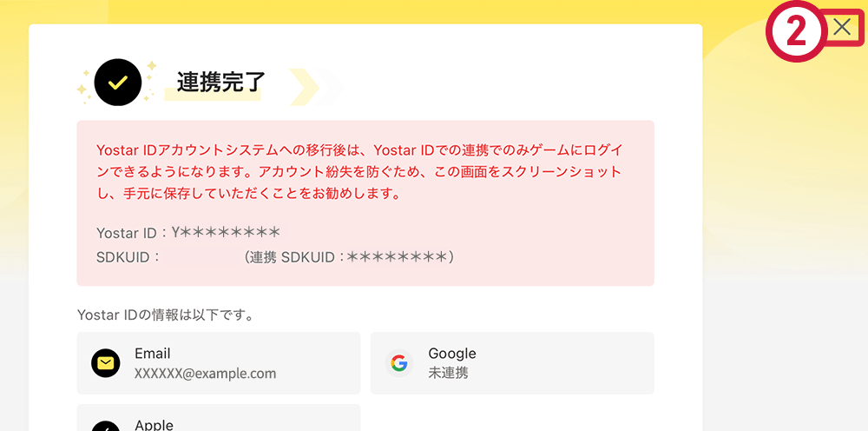This screenshot has width=868, height=431.
Task: Click the black checkmark success icon
Action: (x=117, y=82)
